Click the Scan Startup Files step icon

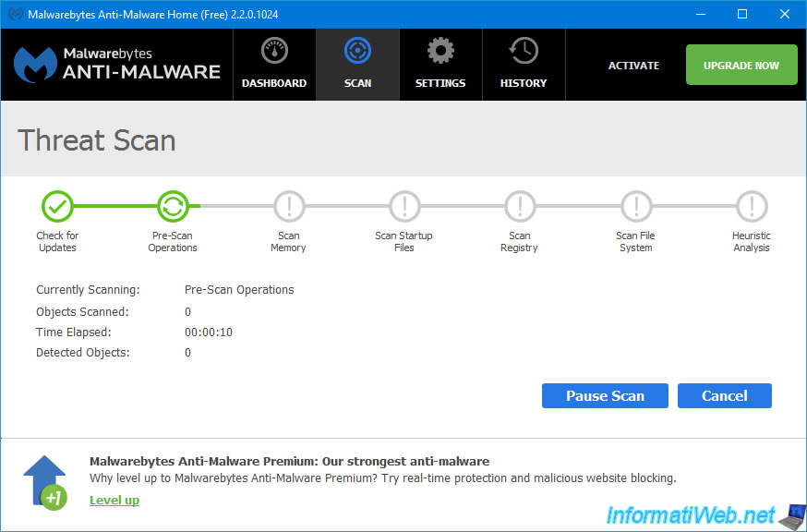click(x=403, y=206)
